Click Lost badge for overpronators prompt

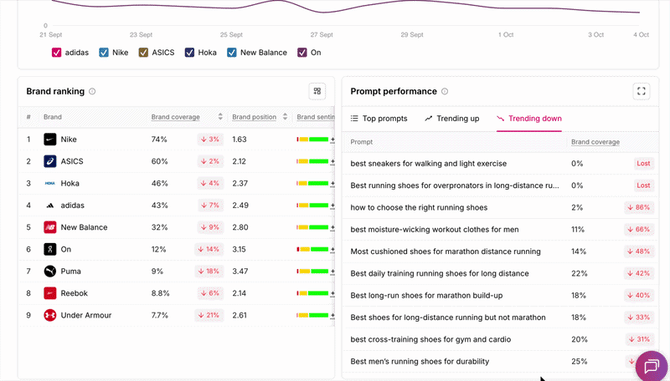[x=643, y=185]
